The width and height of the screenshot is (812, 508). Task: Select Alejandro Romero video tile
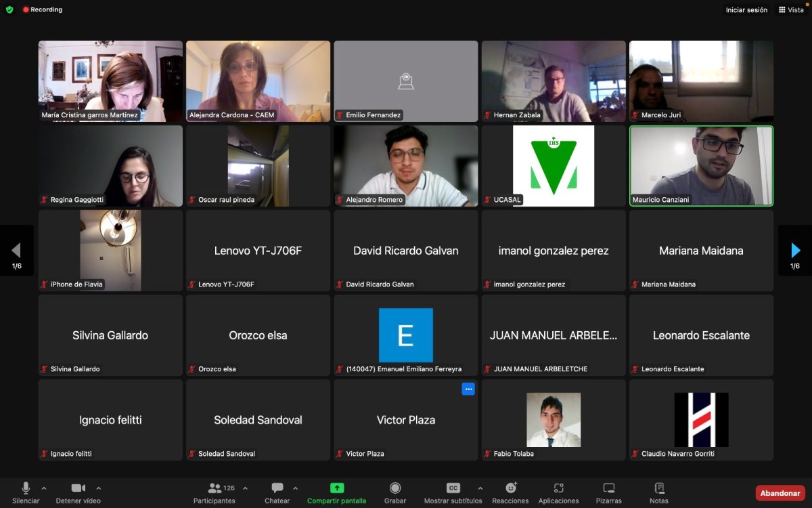(x=406, y=166)
